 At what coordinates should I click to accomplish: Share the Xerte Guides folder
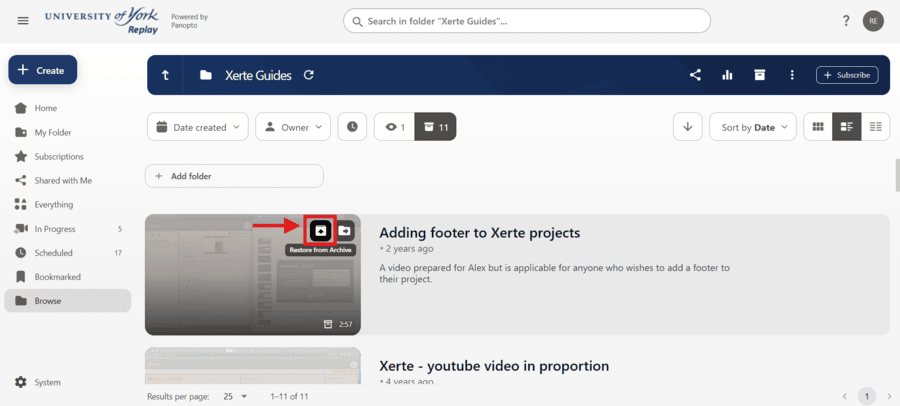(x=695, y=75)
